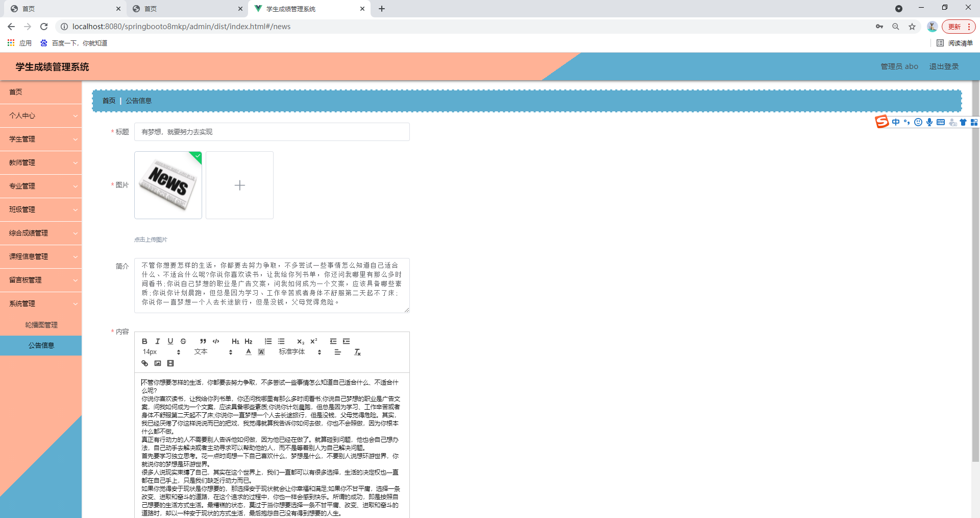Go back in browser history
The image size is (980, 518).
coord(11,27)
